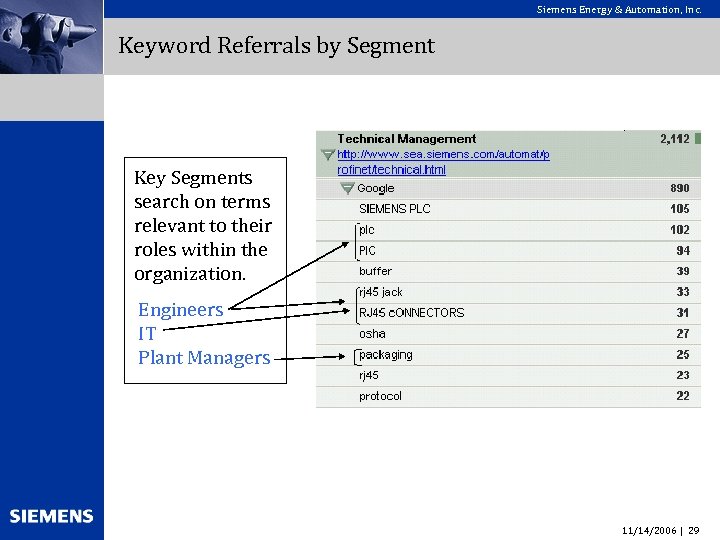Click the Key Segments description text

[x=202, y=226]
